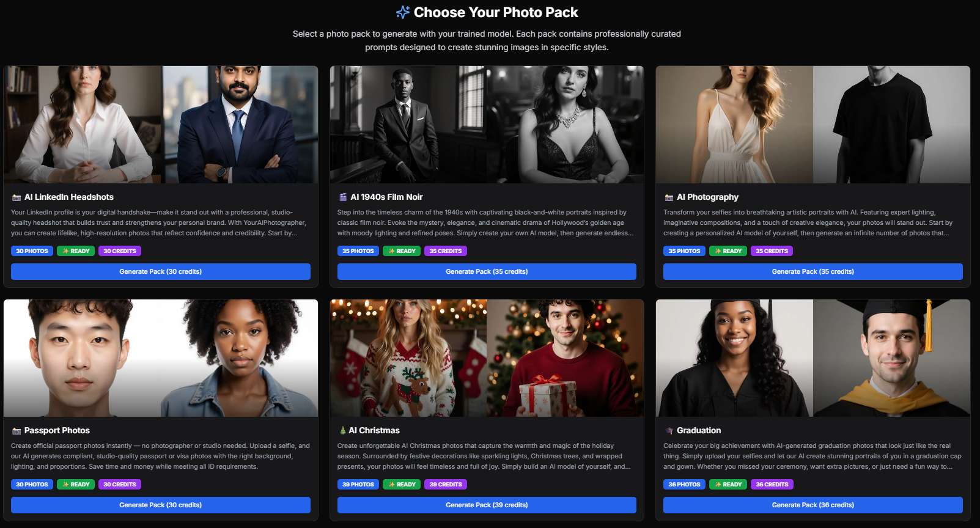The image size is (980, 528).
Task: Click the 35 CREDITS badge on AI Photography
Action: (772, 251)
